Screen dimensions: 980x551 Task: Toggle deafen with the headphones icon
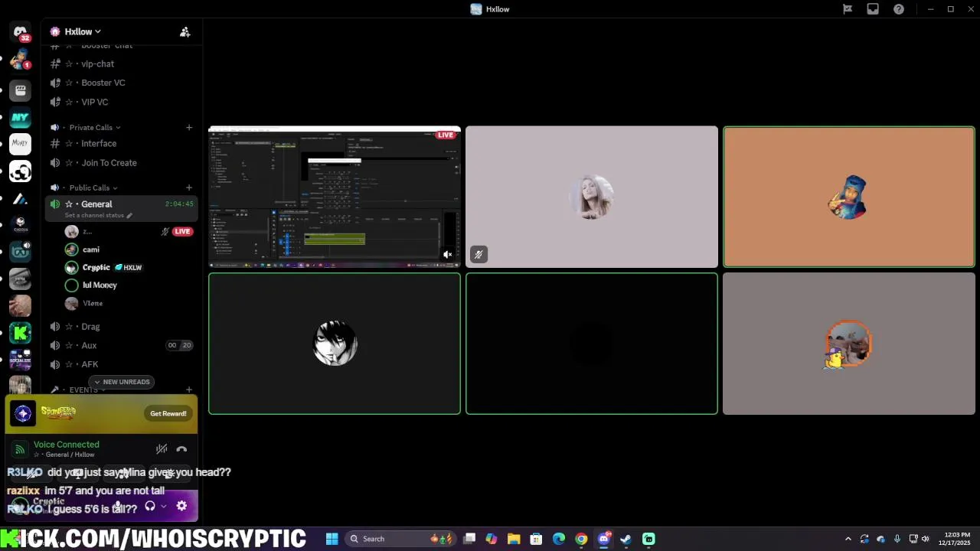pyautogui.click(x=150, y=506)
